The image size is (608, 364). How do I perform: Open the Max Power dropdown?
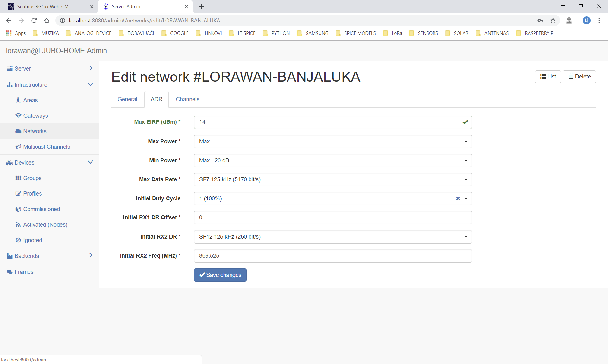(x=465, y=141)
